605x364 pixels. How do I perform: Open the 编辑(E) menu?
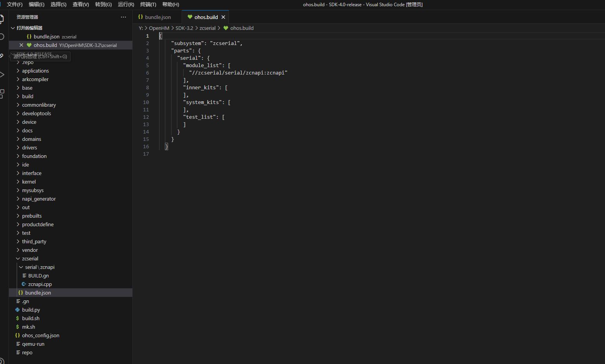[x=36, y=5]
